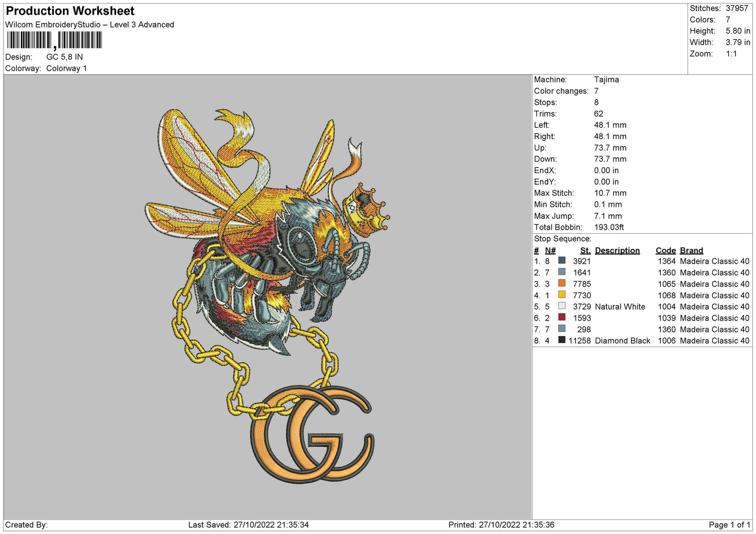Click 'Natural White' description text
The image size is (756, 534).
point(620,306)
